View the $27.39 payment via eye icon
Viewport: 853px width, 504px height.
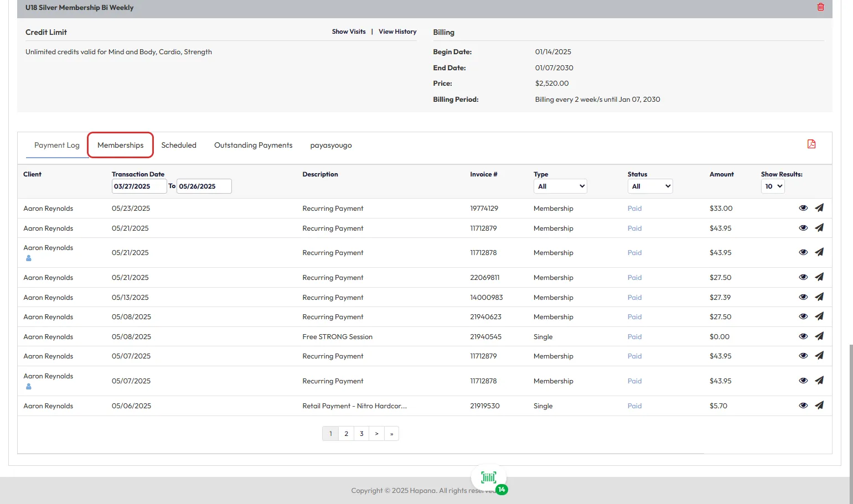click(x=803, y=297)
